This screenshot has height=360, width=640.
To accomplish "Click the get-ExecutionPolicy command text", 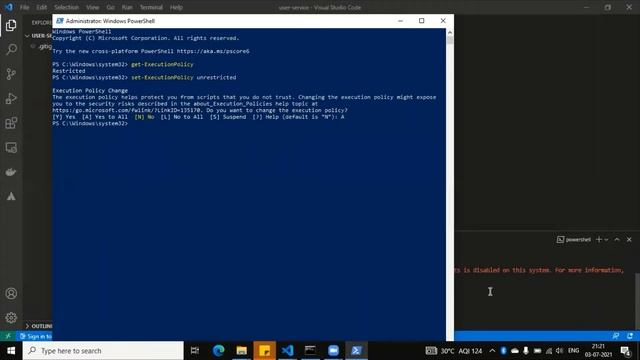I will (162, 64).
